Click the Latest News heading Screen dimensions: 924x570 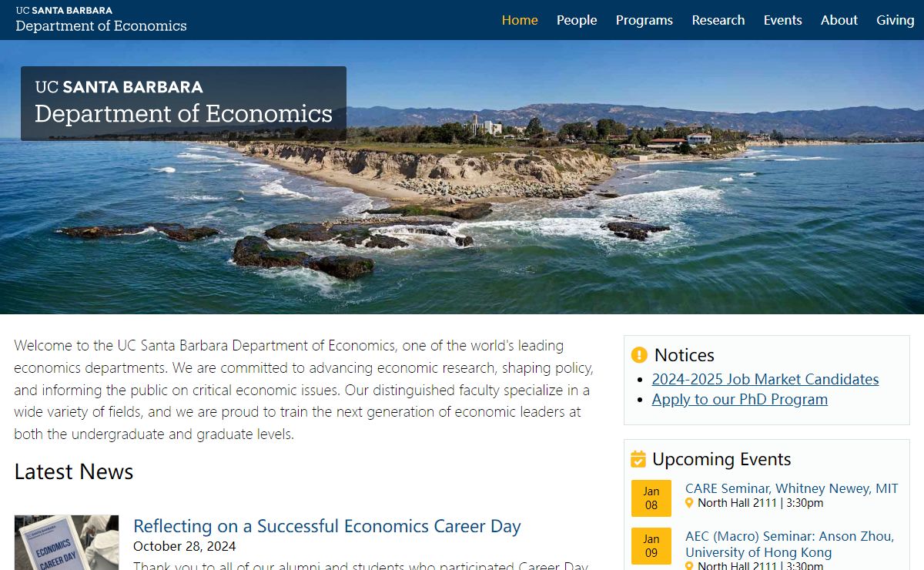point(74,471)
